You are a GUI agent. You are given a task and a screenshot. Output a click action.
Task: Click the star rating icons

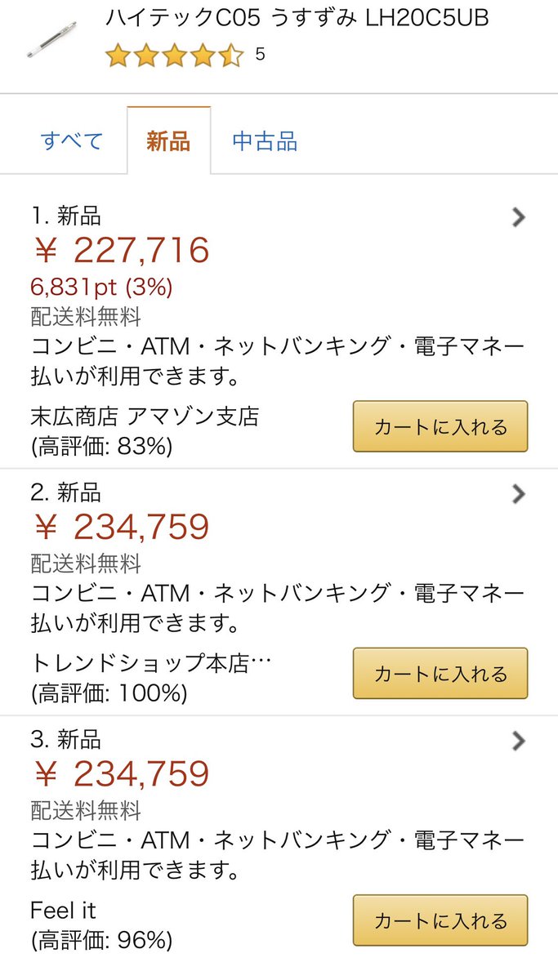coord(174,56)
